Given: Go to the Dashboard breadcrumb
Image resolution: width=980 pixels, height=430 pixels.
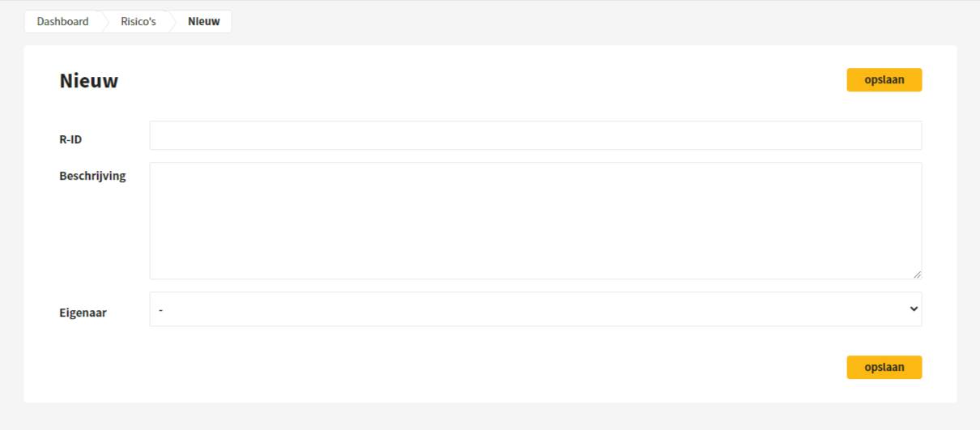Looking at the screenshot, I should [62, 22].
